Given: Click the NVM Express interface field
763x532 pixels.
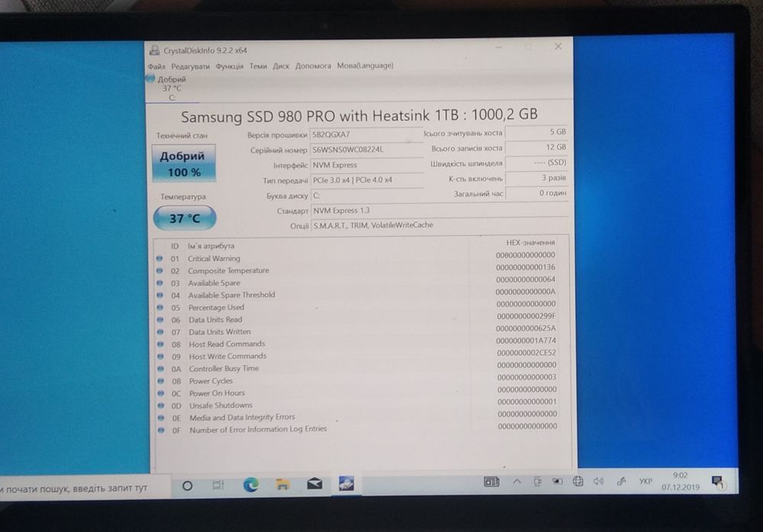Looking at the screenshot, I should pos(367,165).
